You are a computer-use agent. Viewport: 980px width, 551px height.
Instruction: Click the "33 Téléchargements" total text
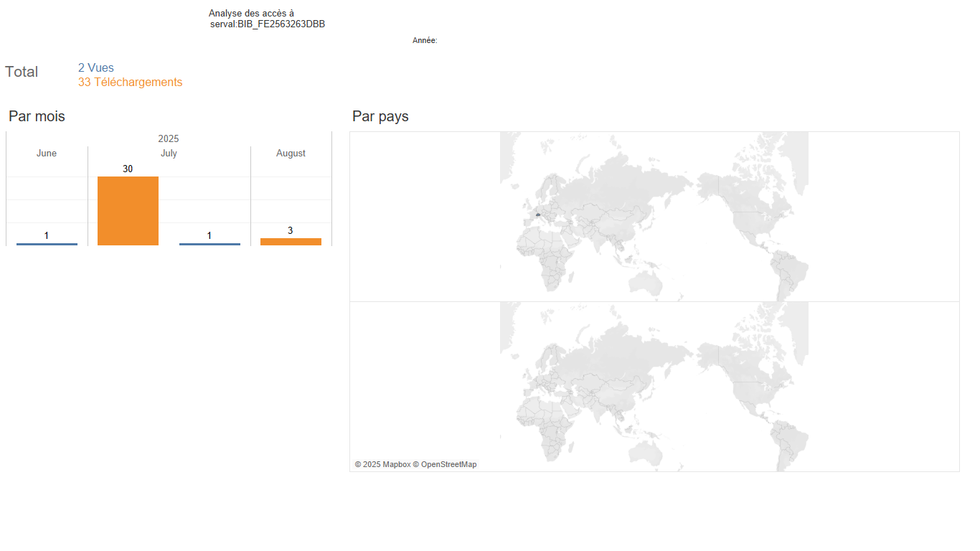tap(130, 83)
